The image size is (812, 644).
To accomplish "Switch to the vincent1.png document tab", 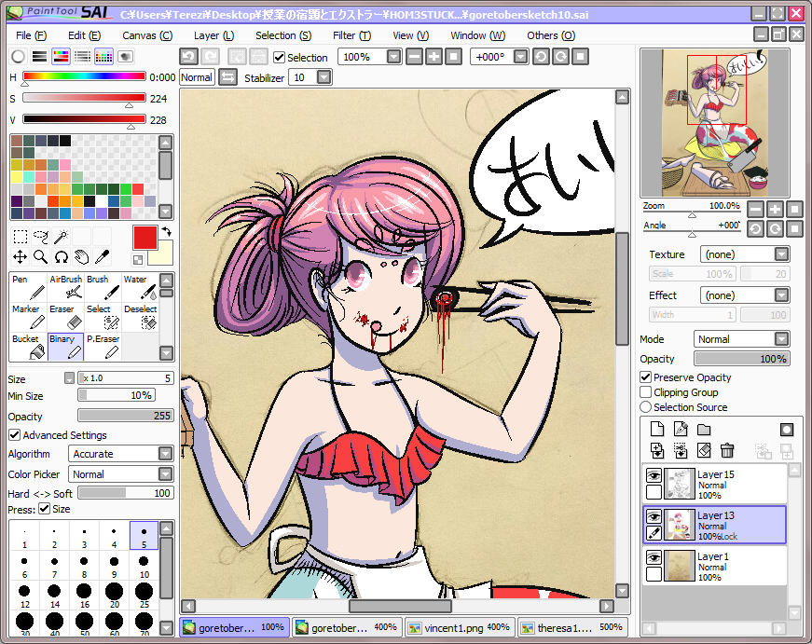I will [460, 627].
